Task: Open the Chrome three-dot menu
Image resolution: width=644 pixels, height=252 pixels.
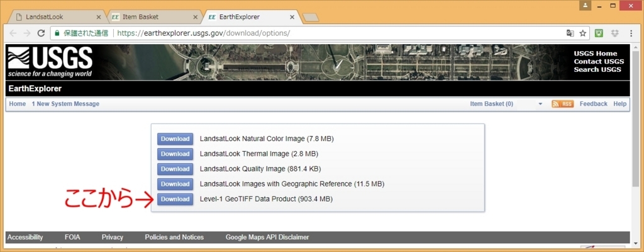Action: coord(631,33)
